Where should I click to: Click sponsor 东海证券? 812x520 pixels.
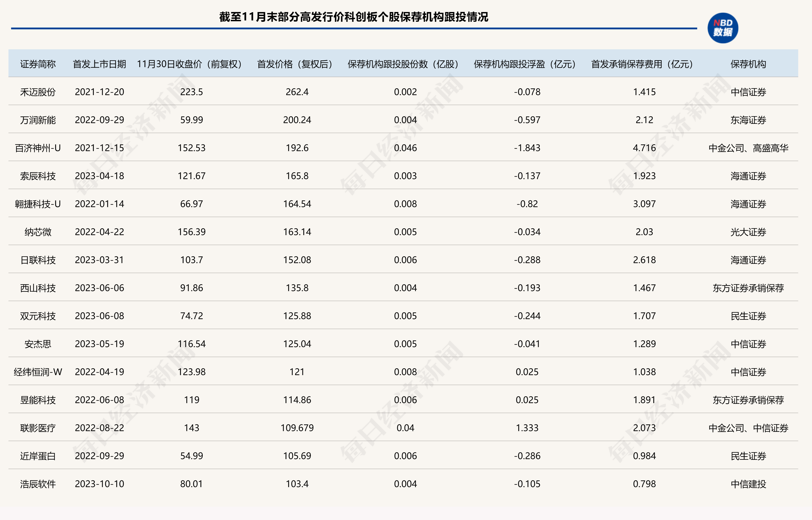click(748, 120)
